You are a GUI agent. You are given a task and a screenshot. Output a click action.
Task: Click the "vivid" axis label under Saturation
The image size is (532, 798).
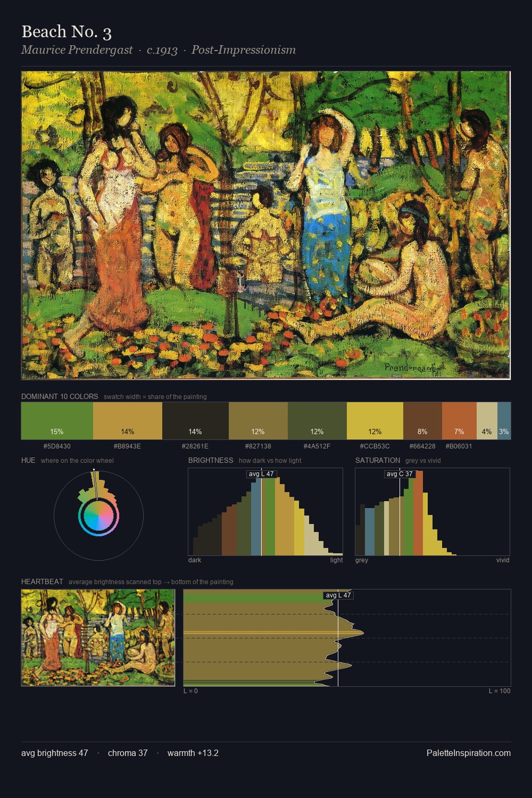[x=503, y=560]
